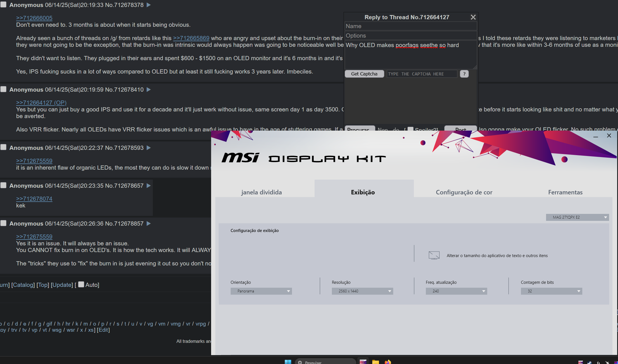The width and height of the screenshot is (618, 364).
Task: Tick the checkbox for post No.712678593
Action: (3, 147)
